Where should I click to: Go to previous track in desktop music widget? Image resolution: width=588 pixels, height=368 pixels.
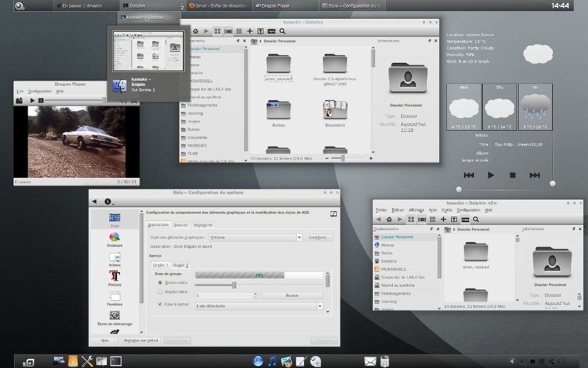pyautogui.click(x=469, y=175)
